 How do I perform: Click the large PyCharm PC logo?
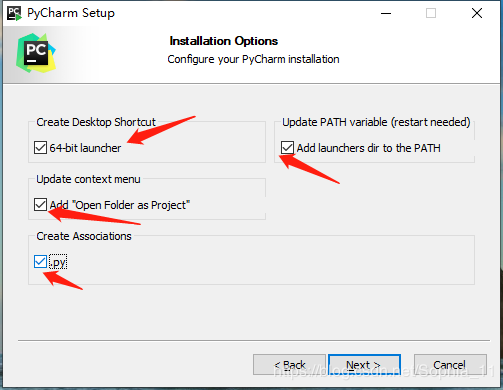pyautogui.click(x=36, y=53)
